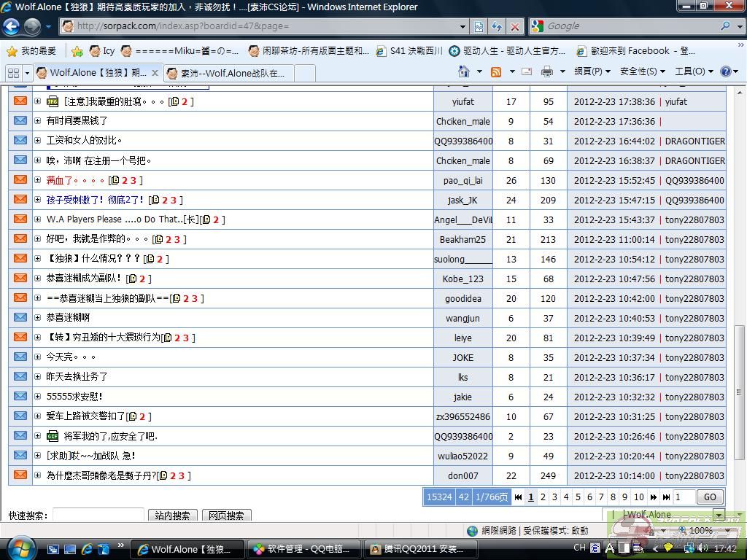The height and width of the screenshot is (560, 747).
Task: Open the Home page icon in toolbar
Action: [463, 71]
